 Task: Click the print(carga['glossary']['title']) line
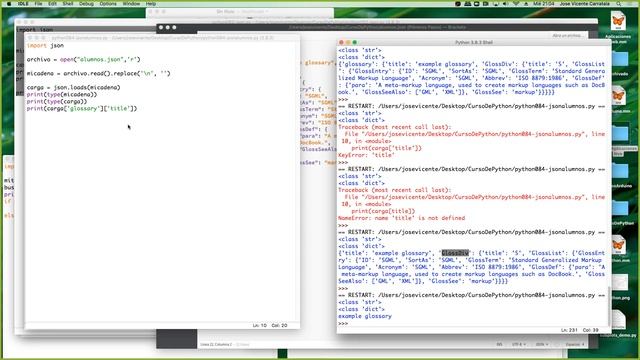click(x=82, y=108)
